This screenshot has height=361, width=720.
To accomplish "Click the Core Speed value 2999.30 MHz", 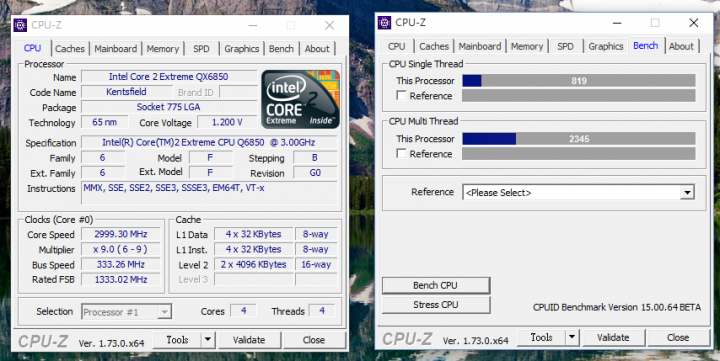I will point(121,234).
